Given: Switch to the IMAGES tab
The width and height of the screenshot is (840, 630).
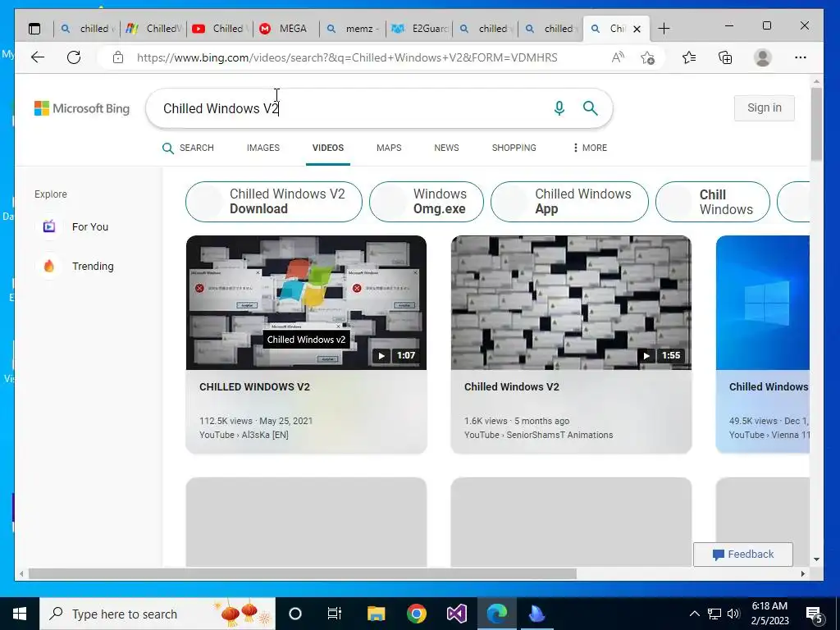Looking at the screenshot, I should point(263,148).
